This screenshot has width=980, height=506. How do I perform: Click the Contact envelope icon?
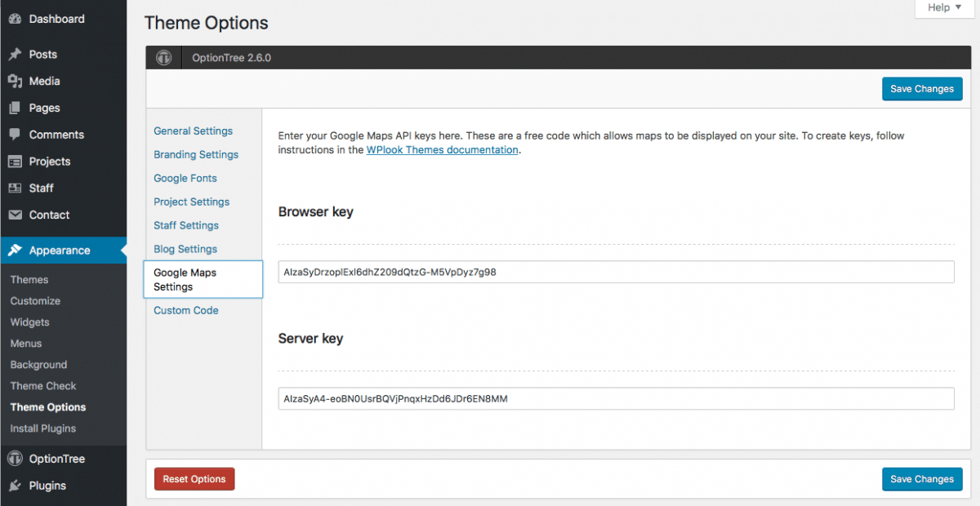17,215
